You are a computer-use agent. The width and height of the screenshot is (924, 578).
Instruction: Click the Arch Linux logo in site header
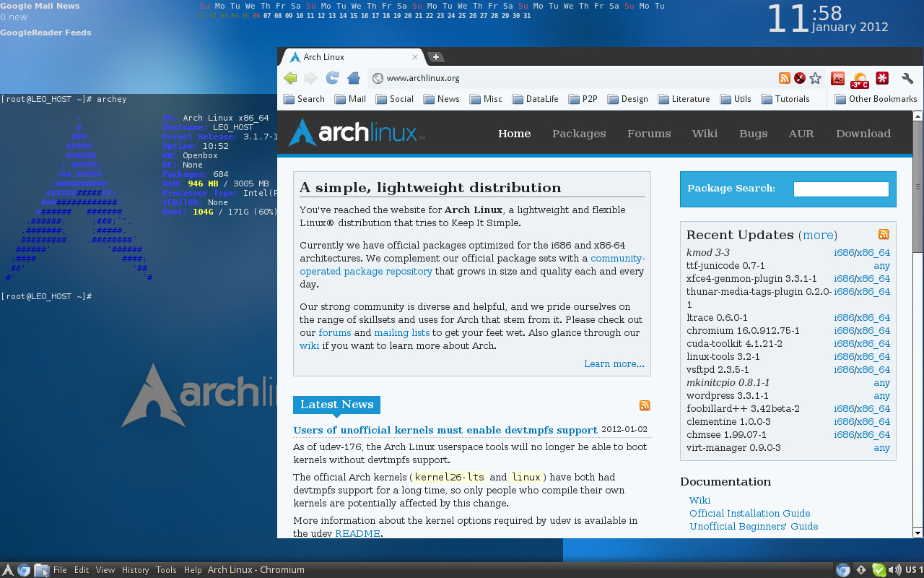[357, 133]
